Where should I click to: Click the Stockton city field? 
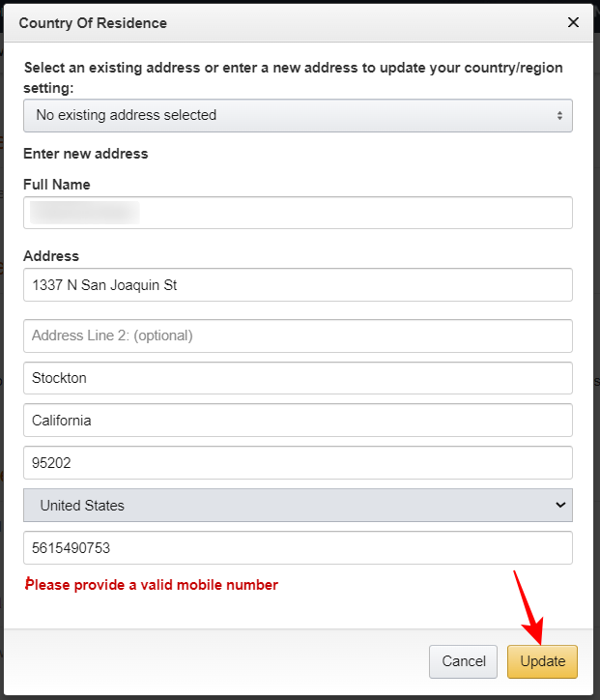[x=298, y=378]
